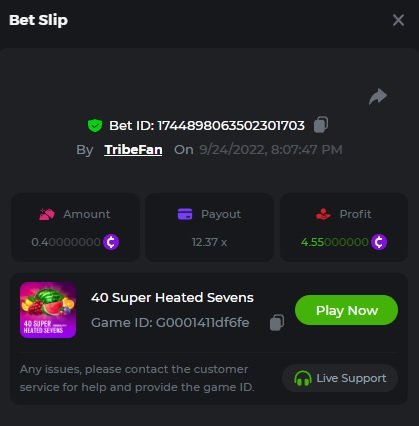This screenshot has width=419, height=426.
Task: Click the Payout wallet icon
Action: coord(185,214)
